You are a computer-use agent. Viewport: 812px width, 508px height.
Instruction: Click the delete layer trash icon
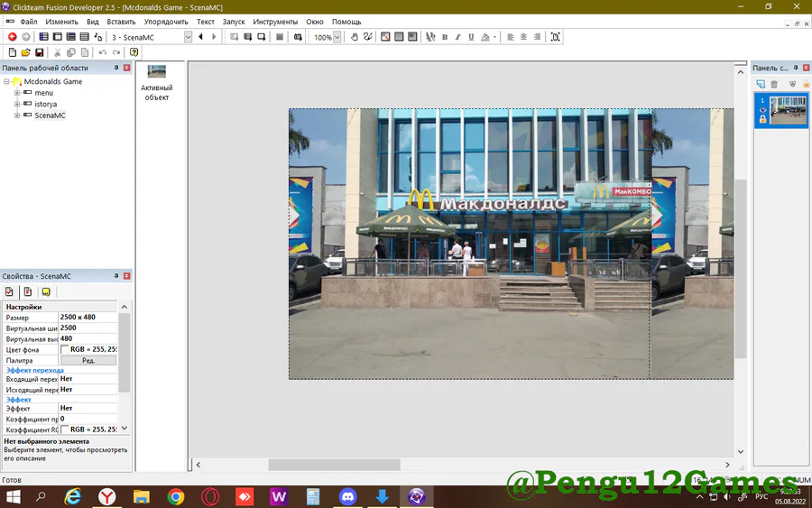point(774,84)
